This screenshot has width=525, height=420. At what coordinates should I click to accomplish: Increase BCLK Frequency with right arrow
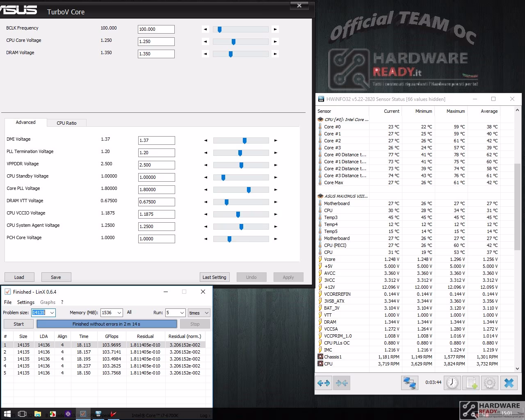[x=275, y=29]
